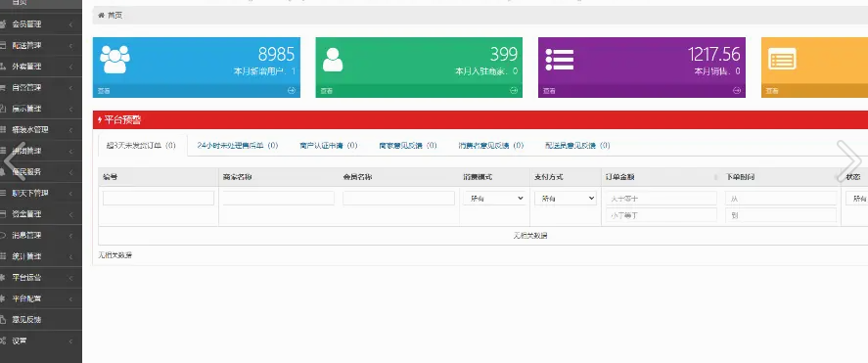This screenshot has width=868, height=363.
Task: Click the 会员名称 filter input field
Action: tap(398, 198)
